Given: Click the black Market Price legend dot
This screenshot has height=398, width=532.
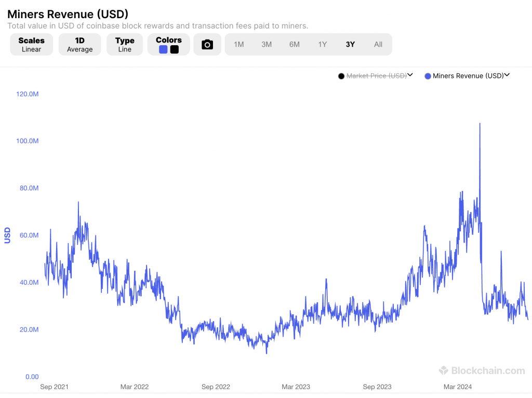Looking at the screenshot, I should (x=341, y=76).
